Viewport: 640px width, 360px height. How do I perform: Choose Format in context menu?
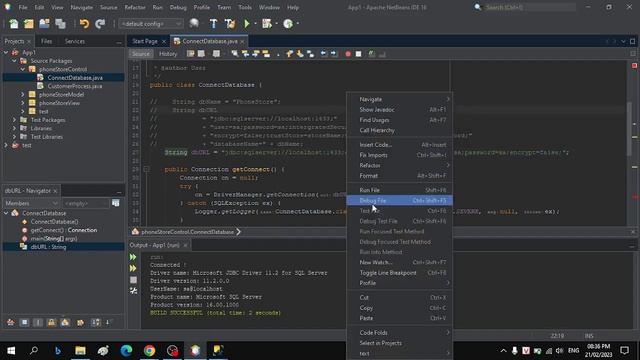tap(399, 176)
